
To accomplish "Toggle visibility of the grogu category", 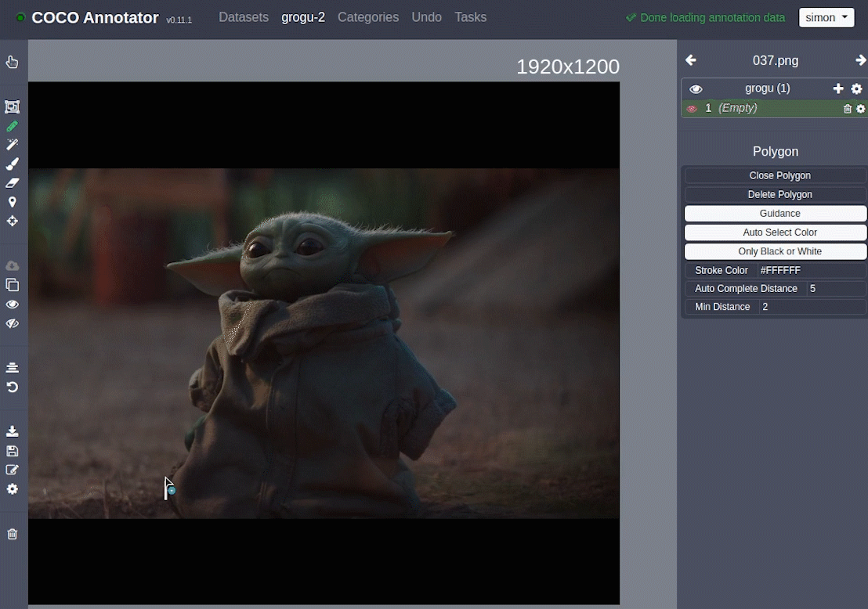I will (x=696, y=89).
